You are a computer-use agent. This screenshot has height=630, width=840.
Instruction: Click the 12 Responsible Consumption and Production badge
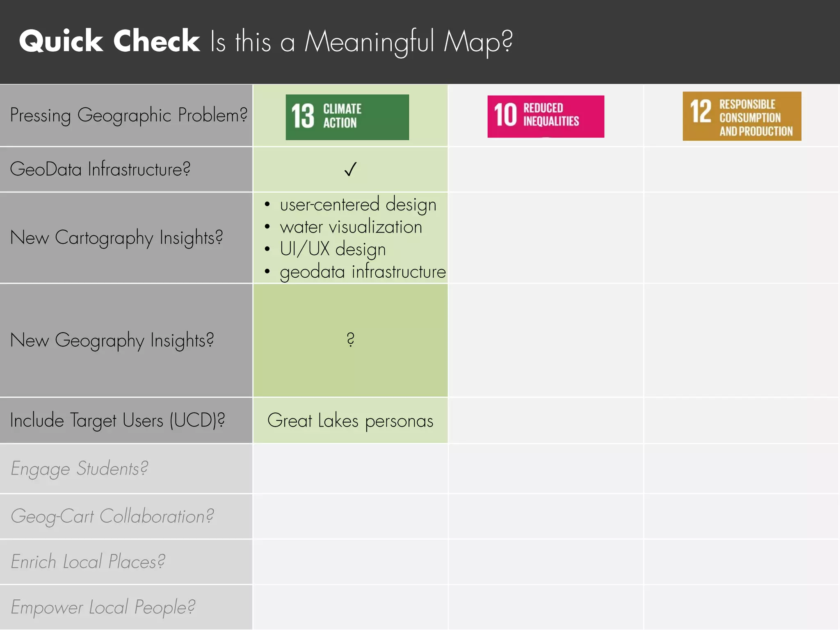(742, 116)
